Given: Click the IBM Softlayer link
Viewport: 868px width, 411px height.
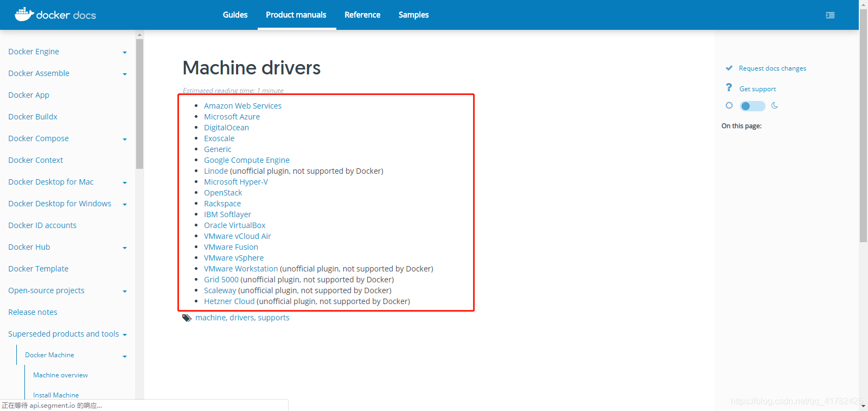Looking at the screenshot, I should tap(227, 214).
